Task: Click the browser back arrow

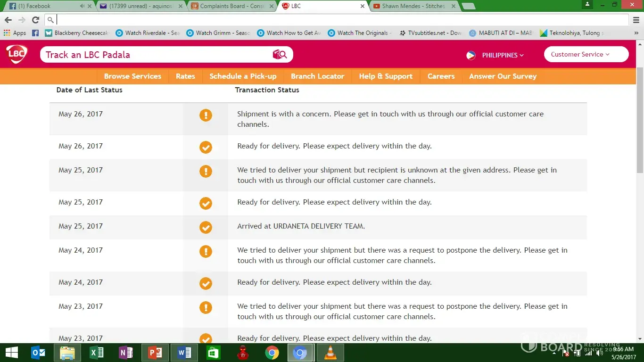Action: tap(8, 20)
